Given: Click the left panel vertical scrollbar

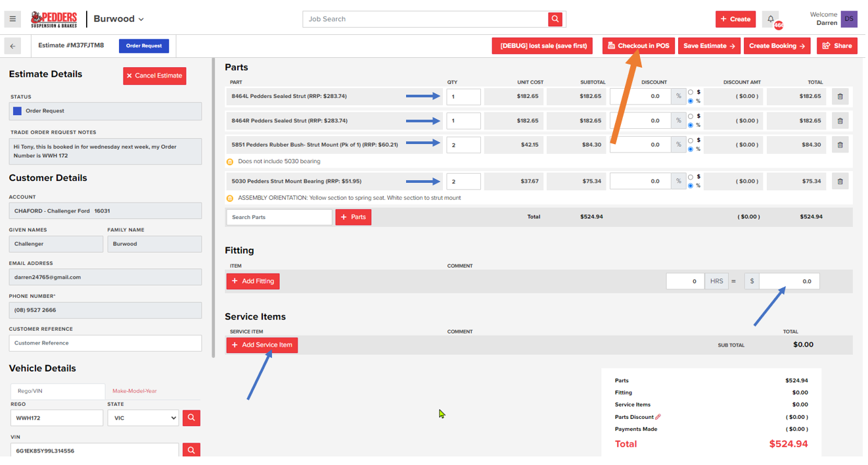Looking at the screenshot, I should click(212, 208).
